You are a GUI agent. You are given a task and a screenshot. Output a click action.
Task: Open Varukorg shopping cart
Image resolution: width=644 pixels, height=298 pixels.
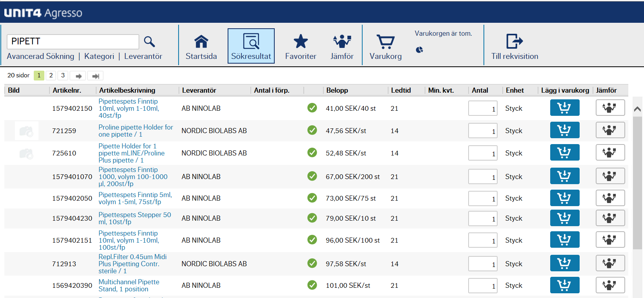tap(385, 46)
